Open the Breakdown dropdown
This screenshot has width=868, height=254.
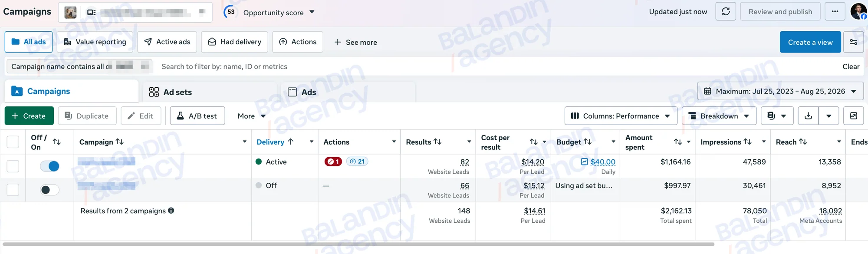tap(719, 116)
